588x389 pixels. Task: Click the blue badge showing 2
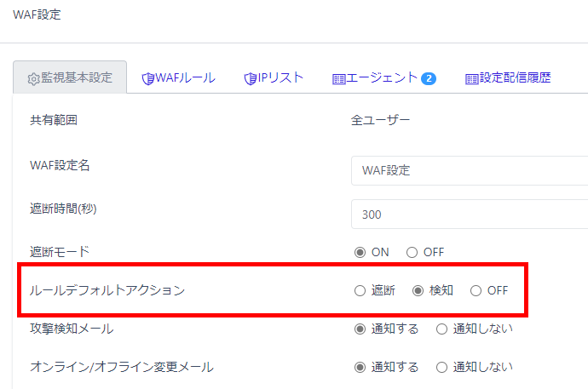[428, 78]
